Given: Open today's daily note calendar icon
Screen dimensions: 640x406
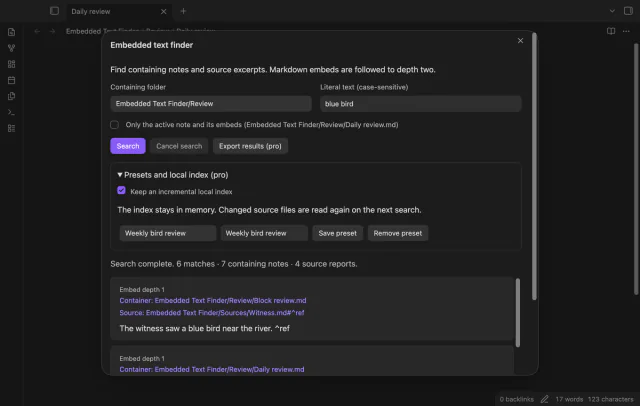Looking at the screenshot, I should tap(11, 80).
